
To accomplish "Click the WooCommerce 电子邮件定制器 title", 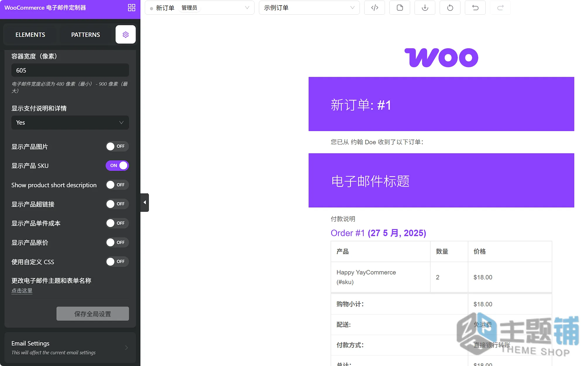I will pos(45,8).
